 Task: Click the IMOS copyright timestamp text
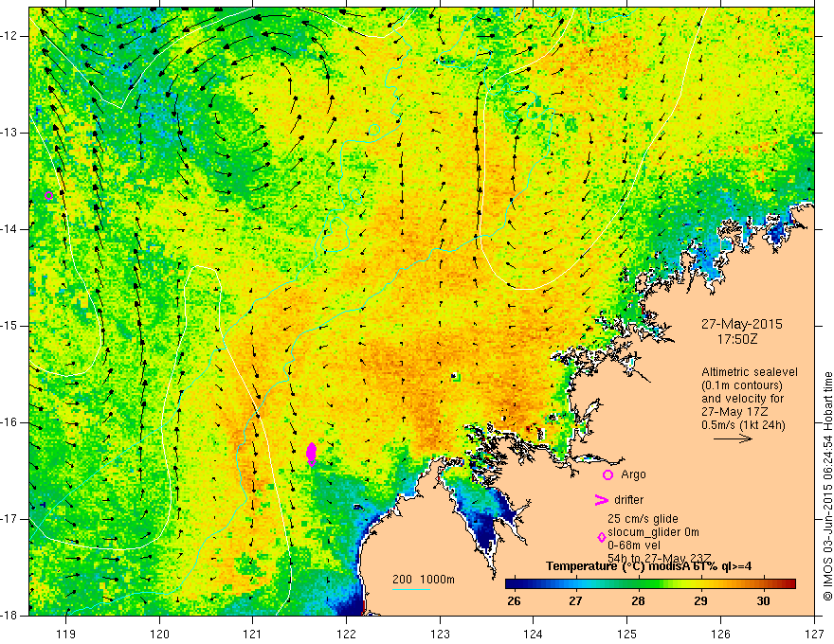click(827, 486)
